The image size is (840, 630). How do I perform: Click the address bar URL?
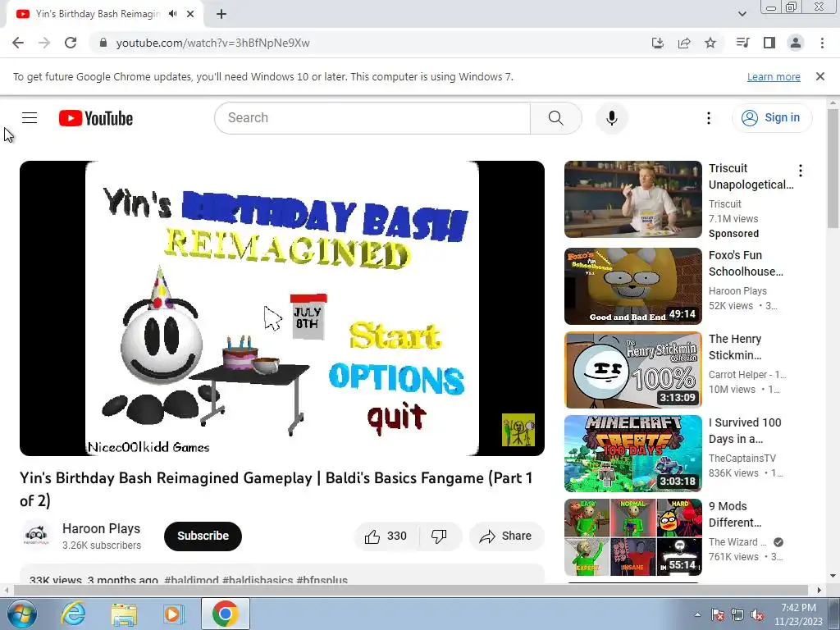click(212, 43)
